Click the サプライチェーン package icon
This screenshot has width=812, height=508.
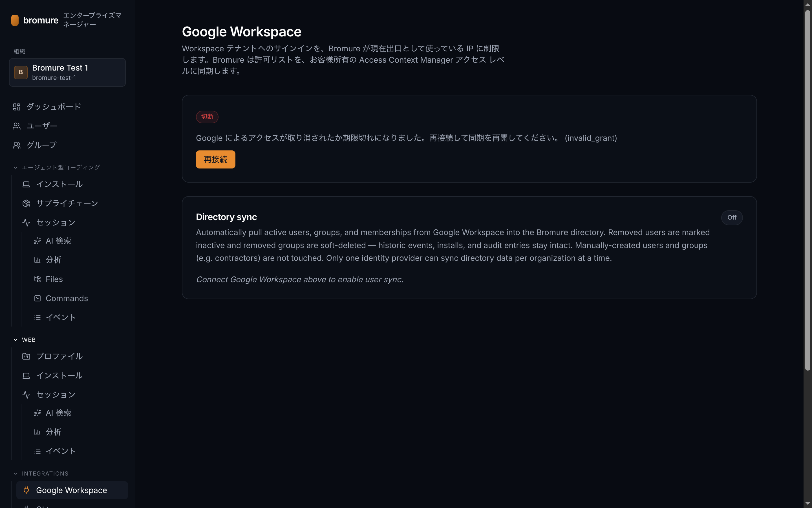26,203
